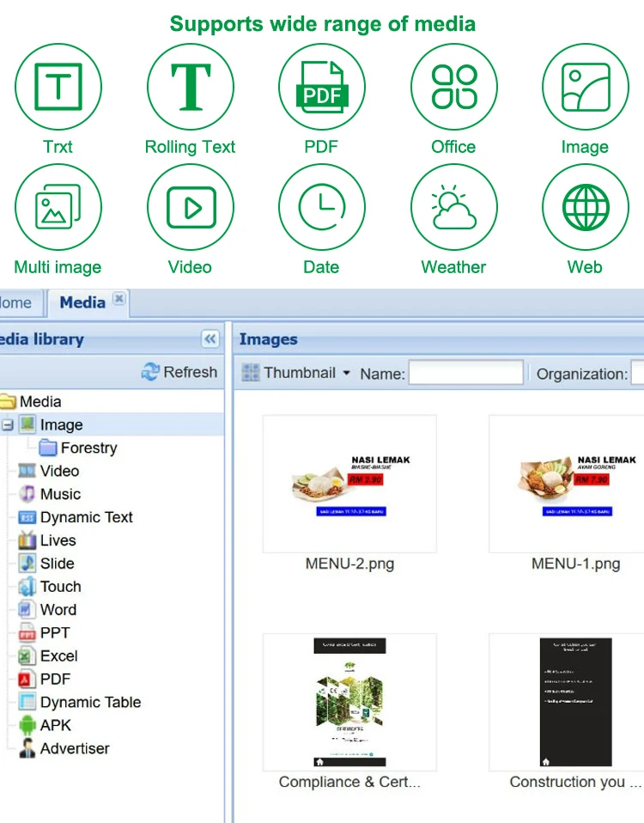Collapse the Image tree node
The image size is (644, 823).
point(8,424)
